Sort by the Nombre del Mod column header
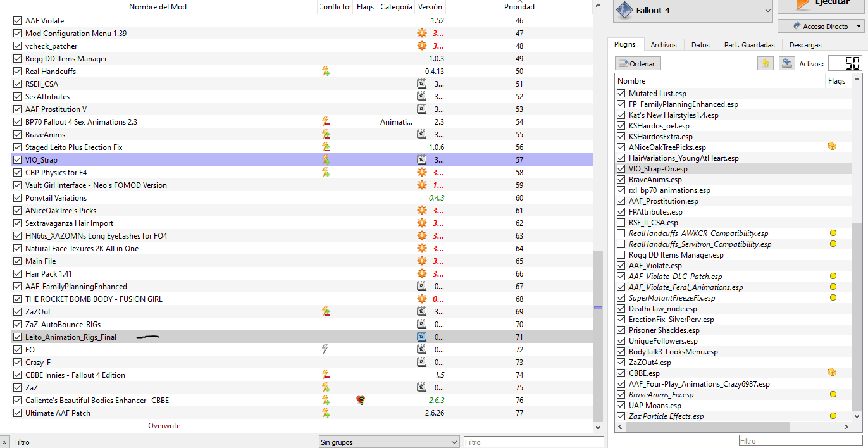868x448 pixels. 158,7
